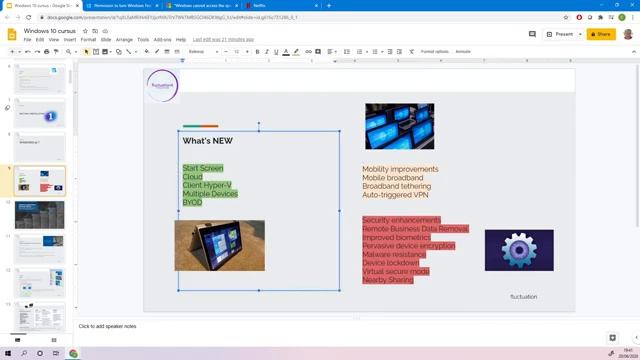This screenshot has height=360, width=640.
Task: Open the Present options dropdown arrow
Action: [580, 34]
